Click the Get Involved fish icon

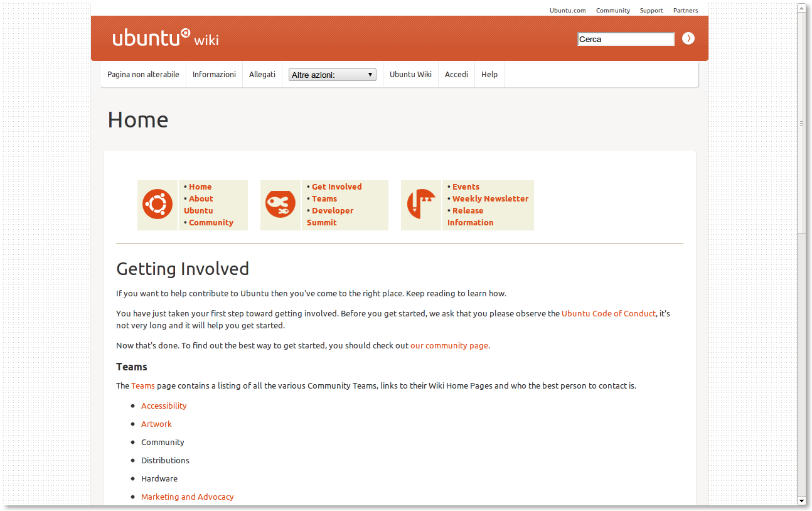tap(280, 205)
